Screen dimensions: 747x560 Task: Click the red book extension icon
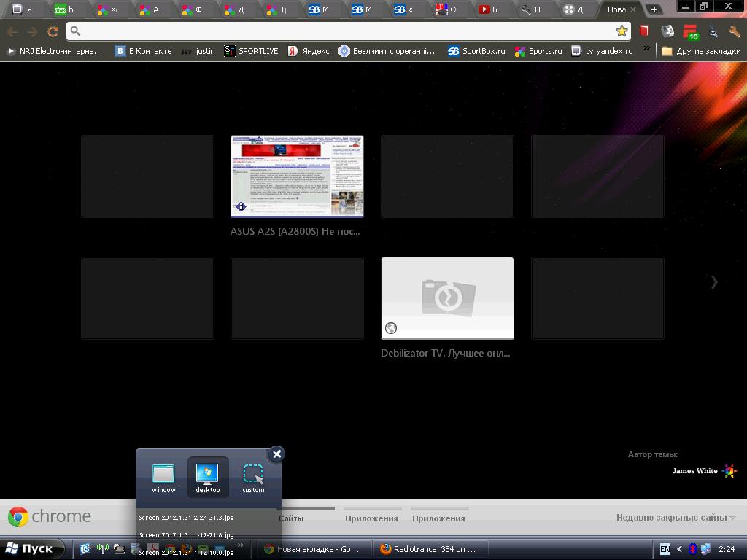643,31
